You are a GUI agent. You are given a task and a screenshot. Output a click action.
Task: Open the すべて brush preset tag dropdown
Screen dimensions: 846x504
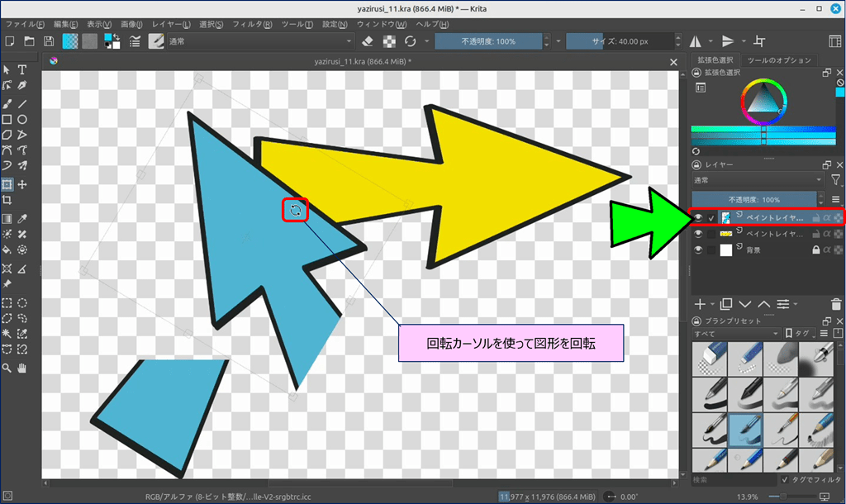click(x=736, y=334)
